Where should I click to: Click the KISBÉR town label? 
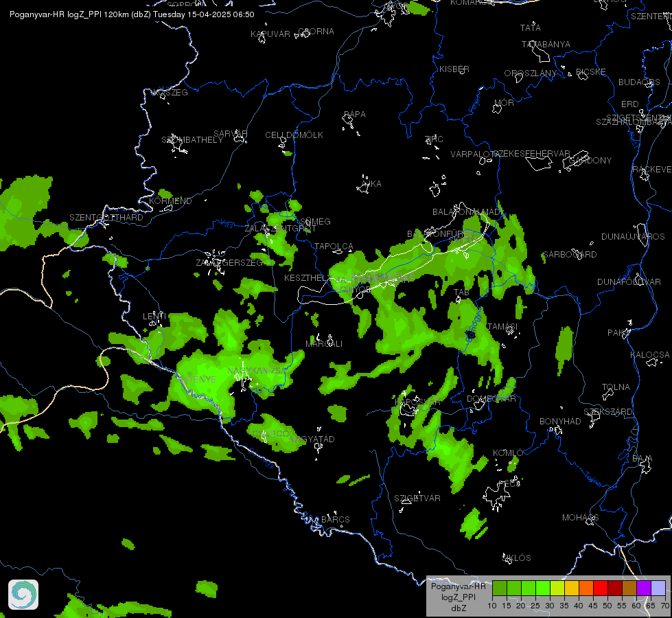pyautogui.click(x=454, y=69)
